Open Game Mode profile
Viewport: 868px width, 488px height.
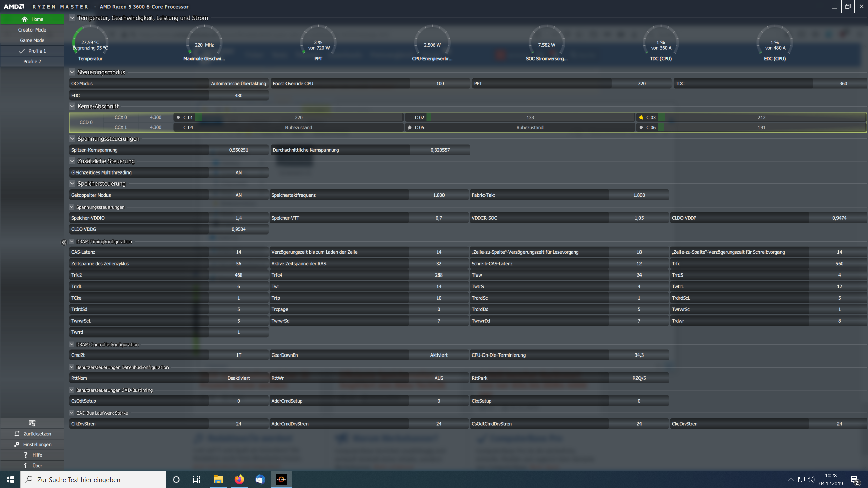[32, 40]
